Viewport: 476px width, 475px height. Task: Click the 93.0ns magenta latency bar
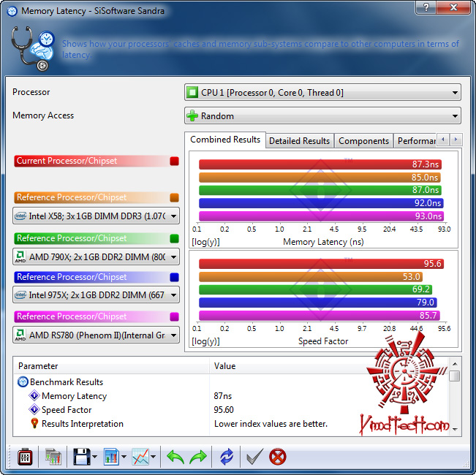pyautogui.click(x=321, y=216)
